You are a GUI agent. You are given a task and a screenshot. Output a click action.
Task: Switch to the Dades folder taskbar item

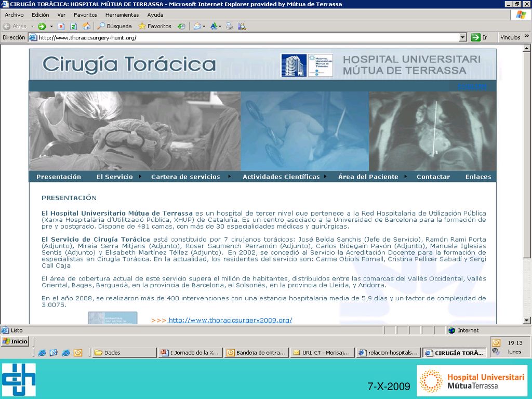[124, 353]
